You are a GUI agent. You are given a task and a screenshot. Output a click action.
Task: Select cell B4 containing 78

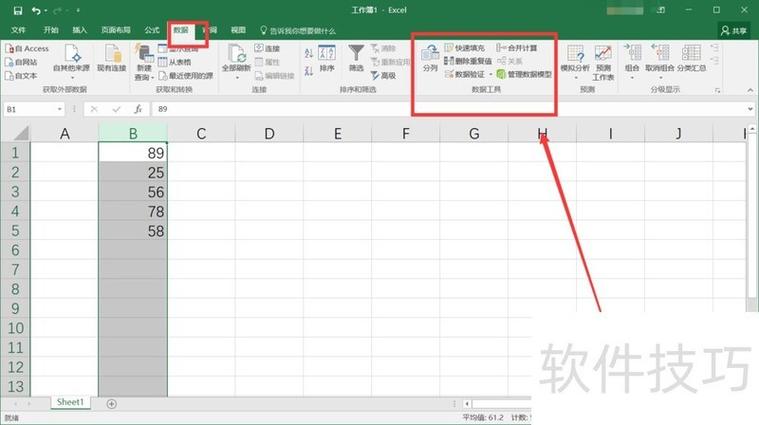click(x=133, y=212)
